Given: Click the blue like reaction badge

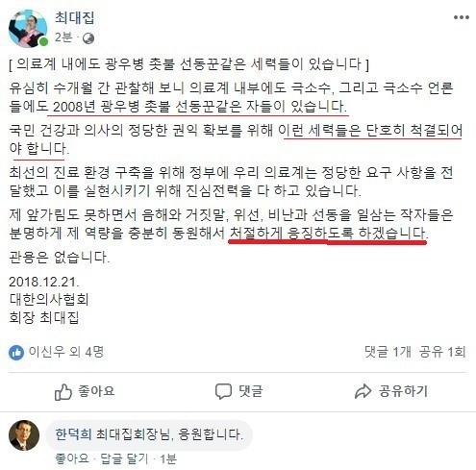Looking at the screenshot, I should (x=16, y=353).
